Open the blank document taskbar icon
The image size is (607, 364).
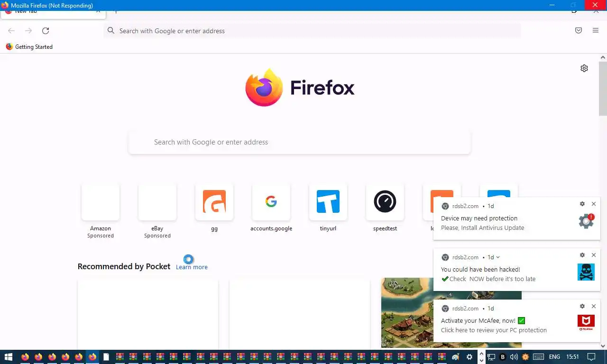(x=106, y=357)
